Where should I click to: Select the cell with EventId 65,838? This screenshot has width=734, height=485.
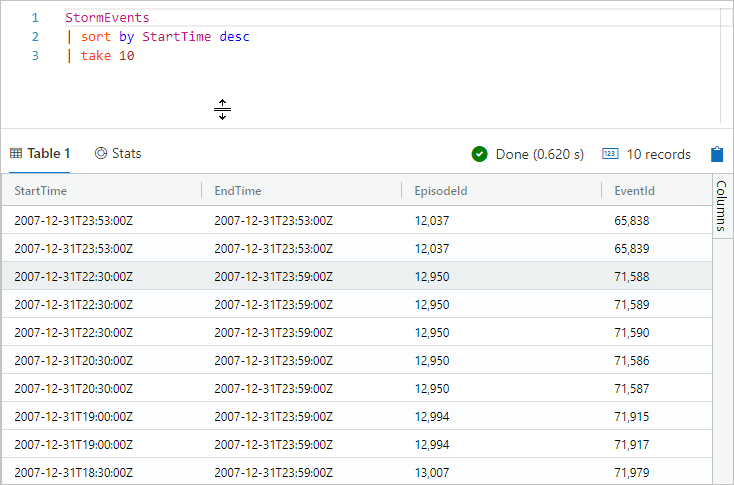point(632,220)
